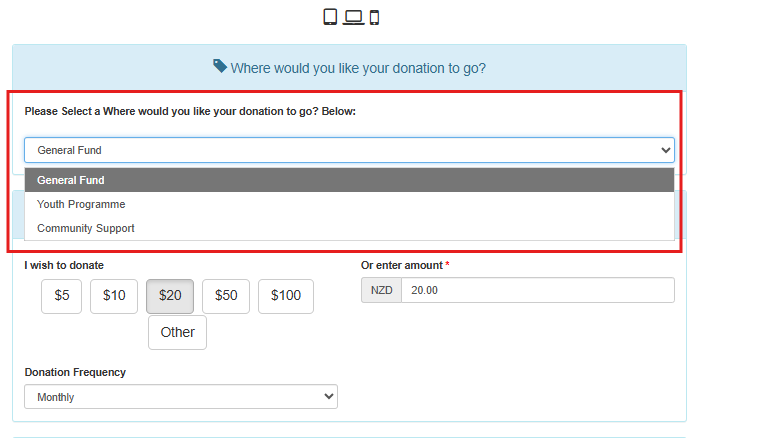The image size is (764, 438).
Task: Switch to the mobile phone preview icon
Action: [x=374, y=18]
